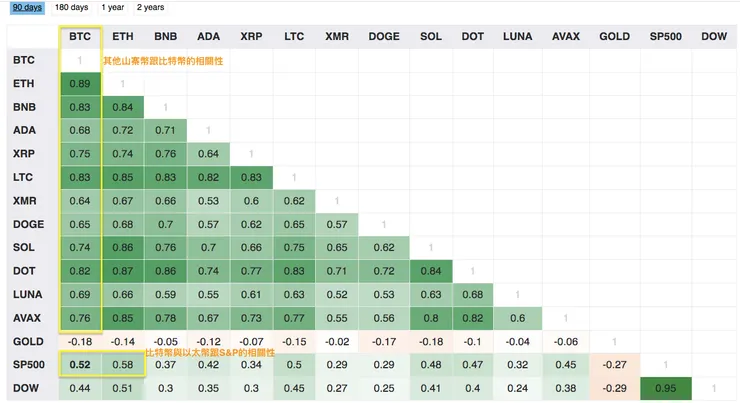
Task: Click the -0.18 cell in GOLD row, BTC column
Action: coord(80,341)
